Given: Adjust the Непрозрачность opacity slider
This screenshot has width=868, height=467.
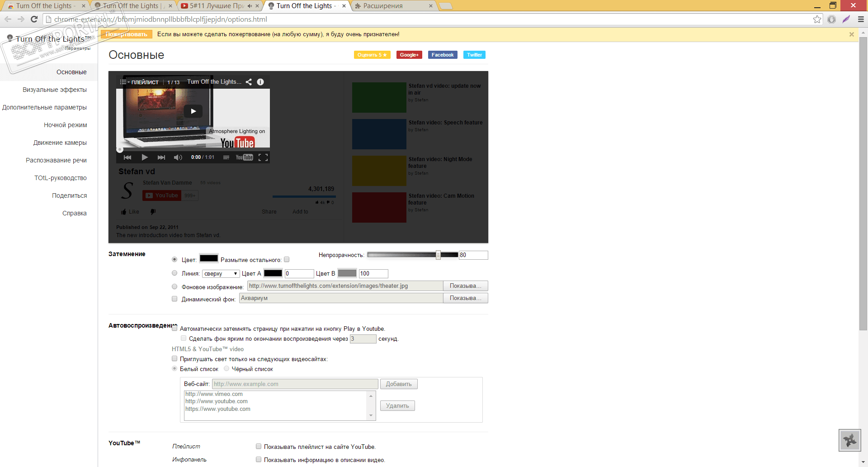Looking at the screenshot, I should pos(438,255).
